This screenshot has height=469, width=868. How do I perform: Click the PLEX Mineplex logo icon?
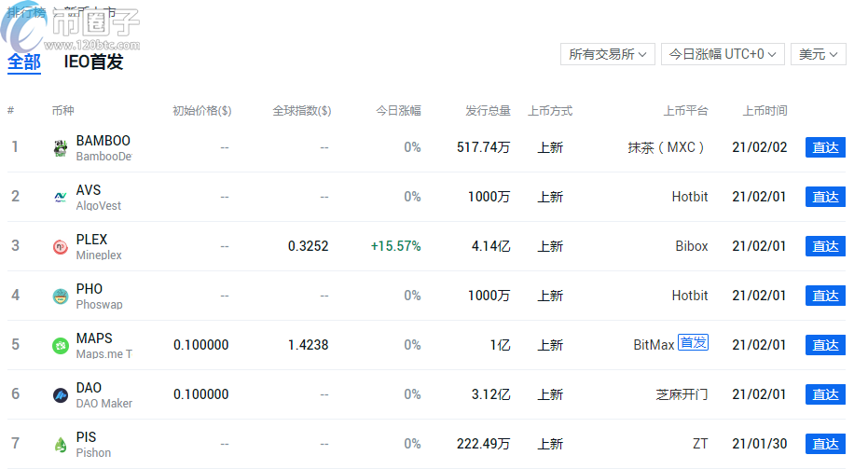[x=61, y=246]
